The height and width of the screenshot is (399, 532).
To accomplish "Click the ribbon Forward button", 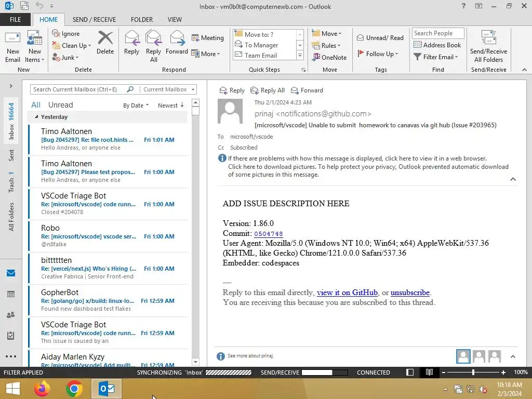I will 177,43.
